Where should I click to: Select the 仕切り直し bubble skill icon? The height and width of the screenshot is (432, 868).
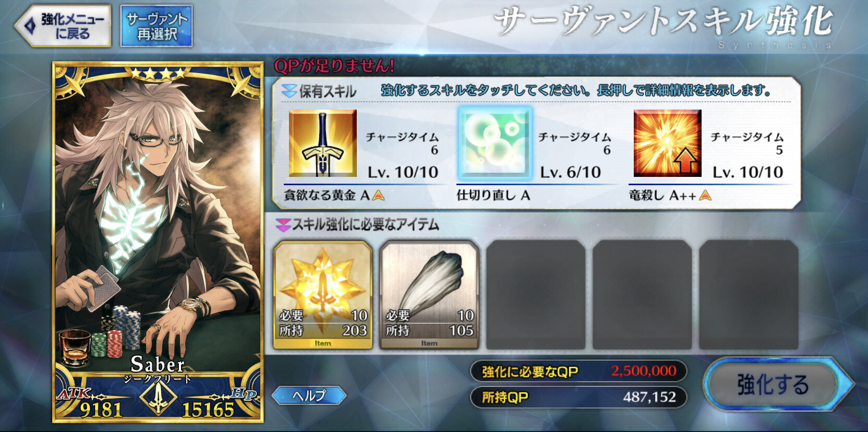pyautogui.click(x=495, y=143)
